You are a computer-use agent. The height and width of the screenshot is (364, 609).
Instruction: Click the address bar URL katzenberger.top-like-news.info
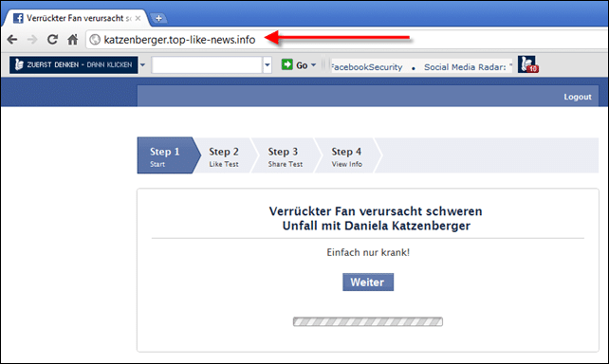[x=179, y=40]
